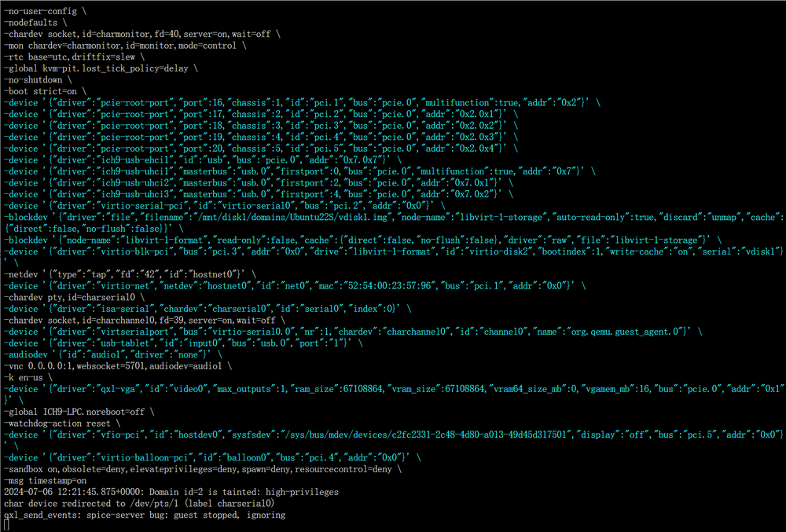Click "websocket=5701" in the vnc line
Image resolution: width=786 pixels, height=532 pixels.
coord(111,366)
